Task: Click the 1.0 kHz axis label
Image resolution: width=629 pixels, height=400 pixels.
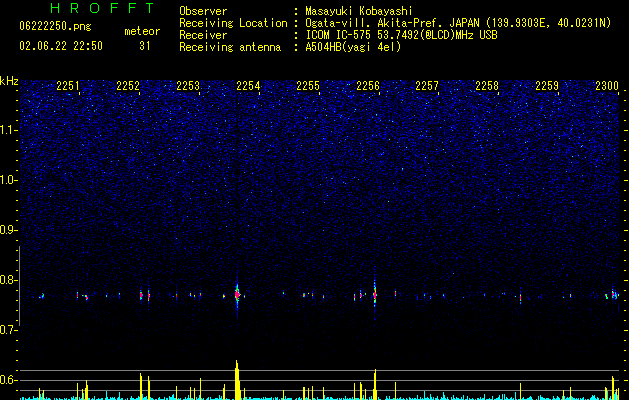Action: pyautogui.click(x=9, y=180)
